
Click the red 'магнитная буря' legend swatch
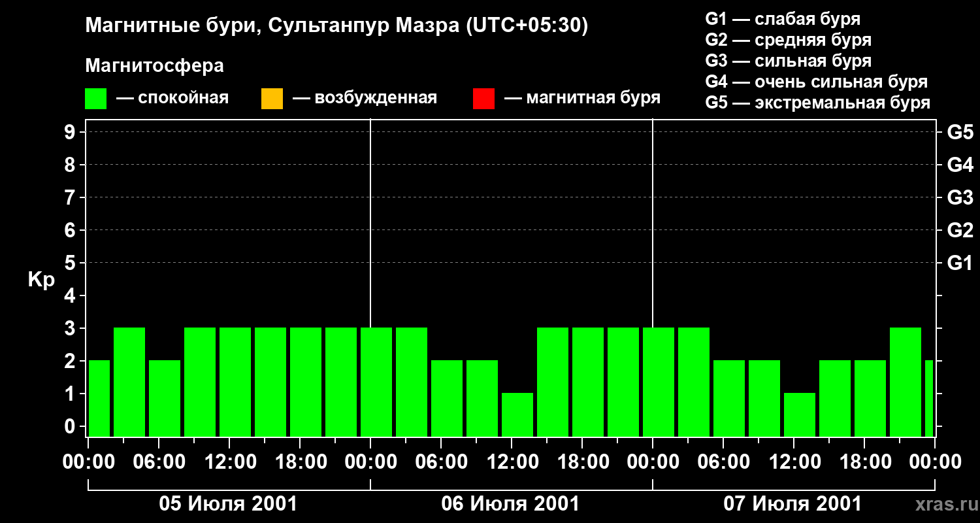pos(483,99)
